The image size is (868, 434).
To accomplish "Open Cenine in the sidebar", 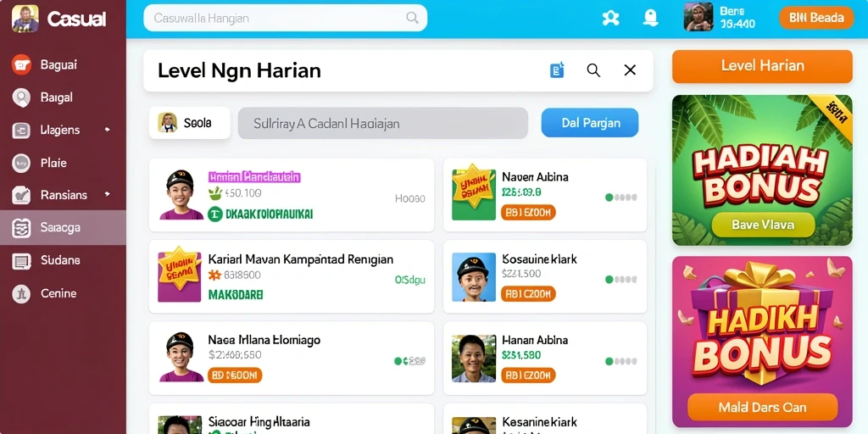I will click(58, 293).
